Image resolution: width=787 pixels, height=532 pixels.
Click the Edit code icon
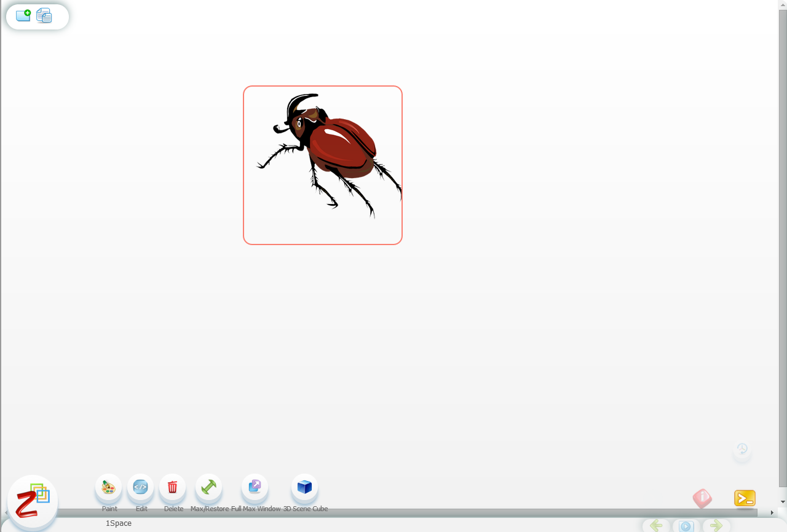pyautogui.click(x=141, y=488)
